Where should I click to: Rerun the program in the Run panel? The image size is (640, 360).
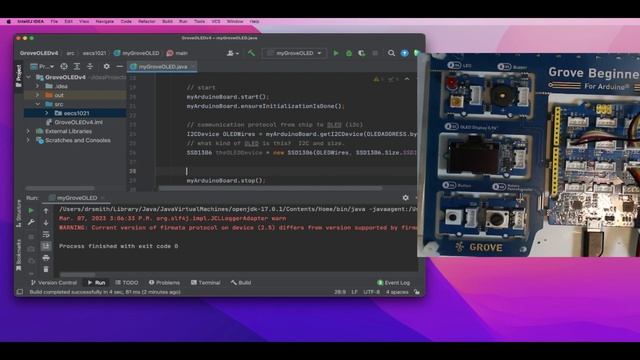click(31, 211)
